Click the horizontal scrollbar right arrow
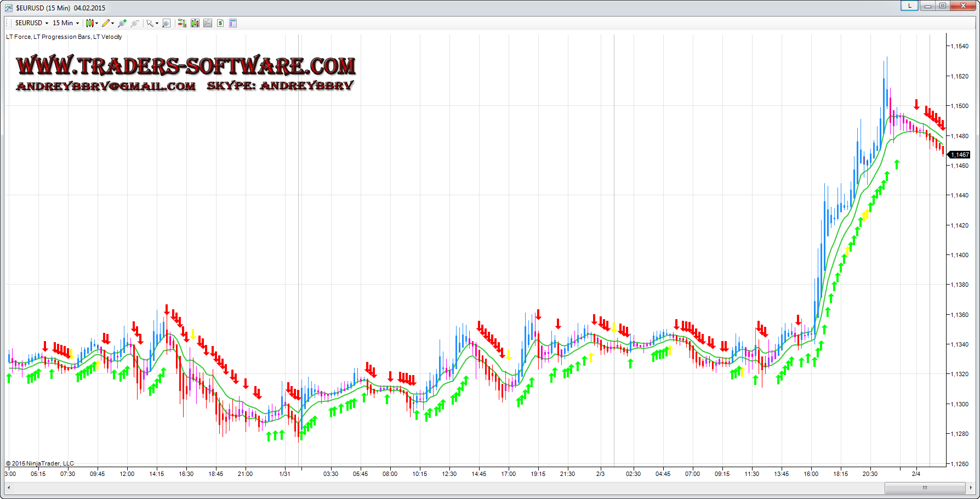 point(971,487)
